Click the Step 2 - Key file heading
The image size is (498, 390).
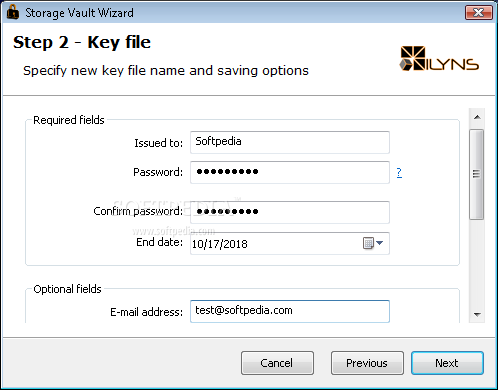pos(82,43)
